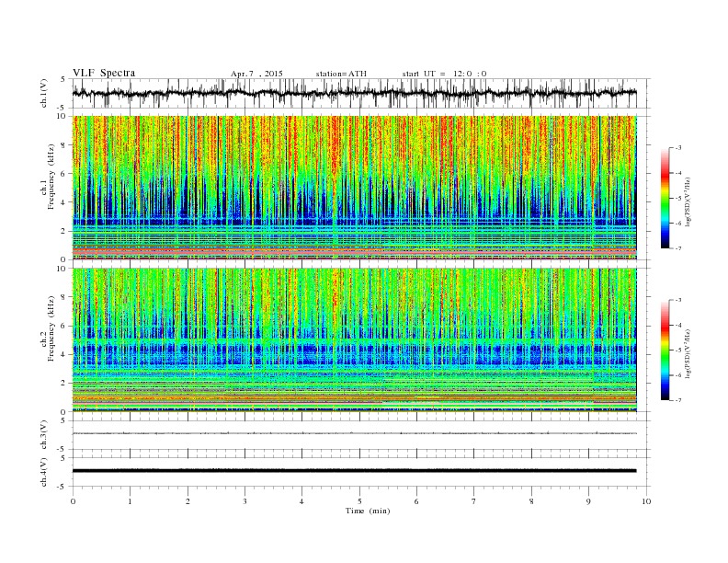Click the ch.2 spectrogram panel

(x=354, y=339)
